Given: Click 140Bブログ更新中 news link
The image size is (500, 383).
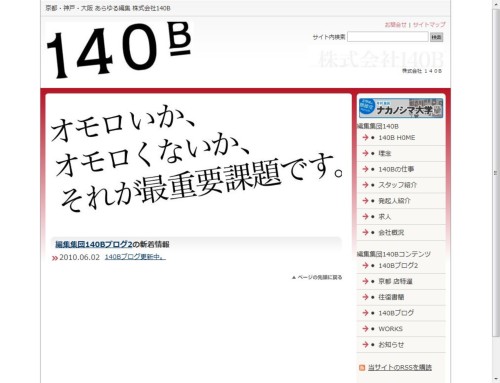Looking at the screenshot, I should coord(135,257).
